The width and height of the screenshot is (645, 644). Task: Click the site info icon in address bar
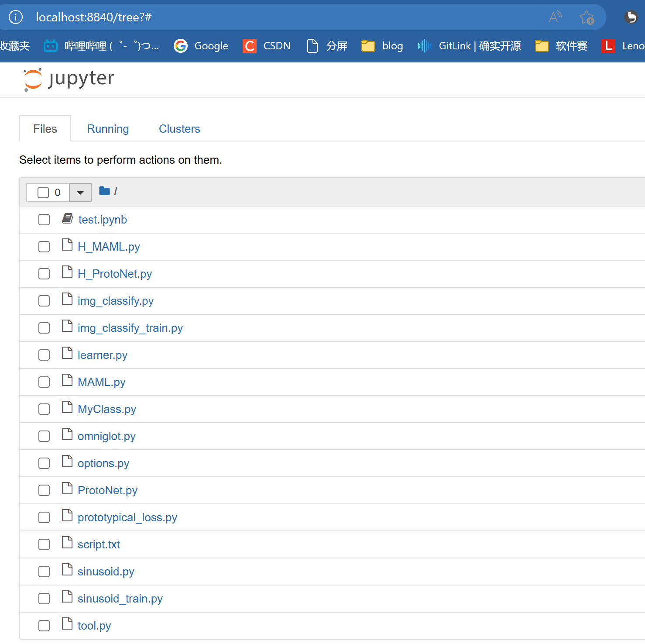point(16,17)
